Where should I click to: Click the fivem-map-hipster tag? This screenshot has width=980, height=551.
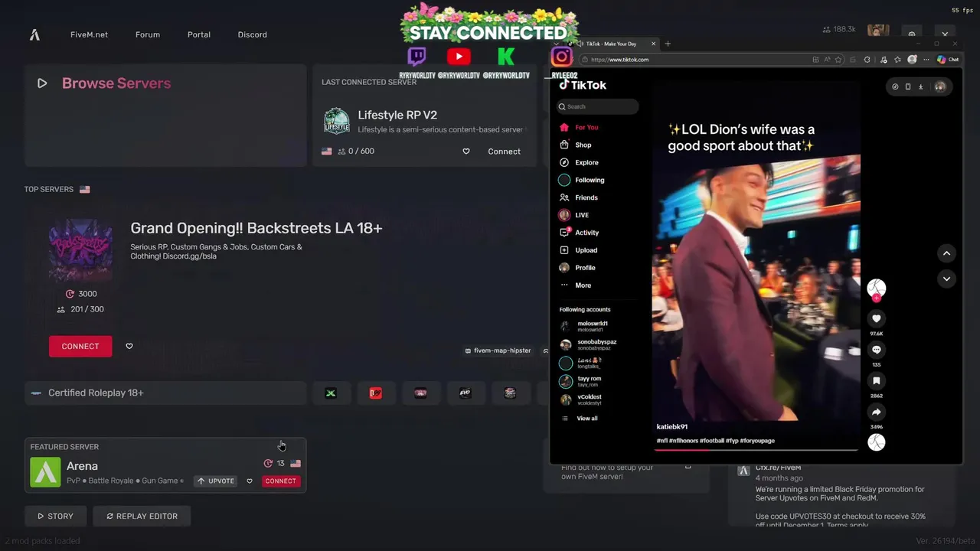tap(498, 350)
